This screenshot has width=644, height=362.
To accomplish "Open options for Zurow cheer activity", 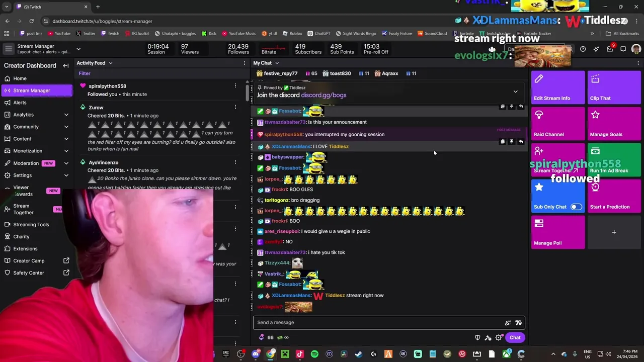I will pyautogui.click(x=235, y=107).
